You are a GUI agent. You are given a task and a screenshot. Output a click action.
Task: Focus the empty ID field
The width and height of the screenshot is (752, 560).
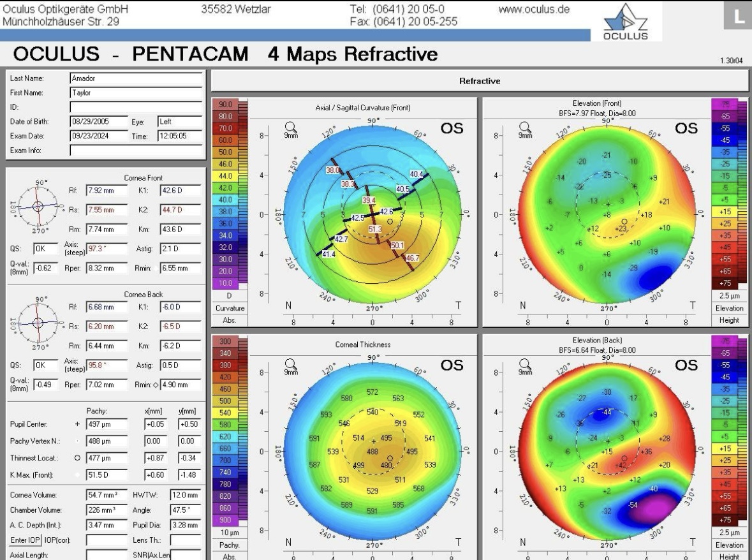136,107
